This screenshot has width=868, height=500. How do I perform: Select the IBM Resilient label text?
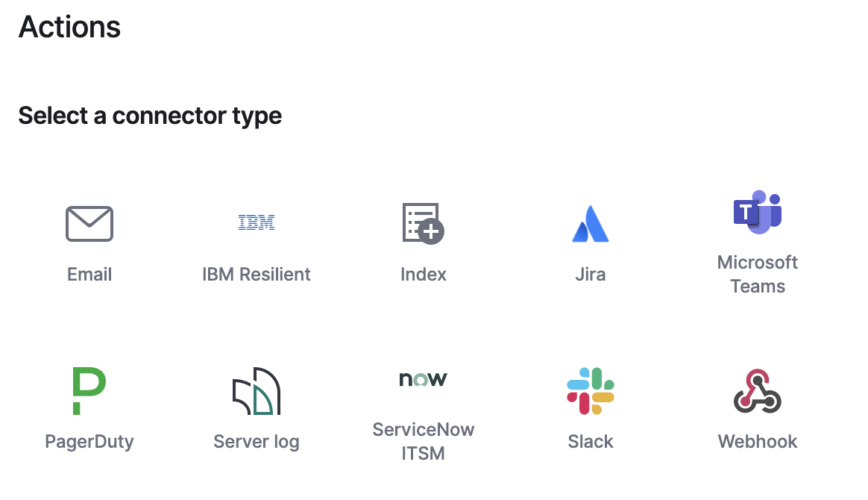(x=257, y=274)
